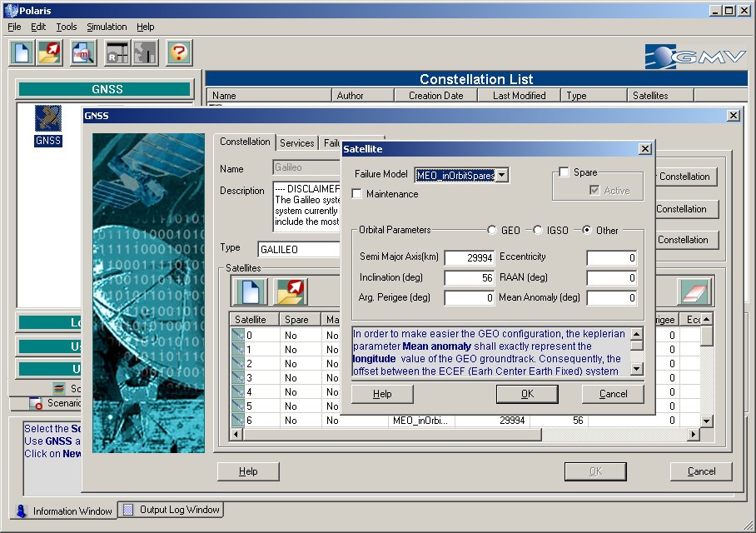Click satellite table horizontal scroll right arrow
Image resolution: width=756 pixels, height=533 pixels.
click(694, 434)
